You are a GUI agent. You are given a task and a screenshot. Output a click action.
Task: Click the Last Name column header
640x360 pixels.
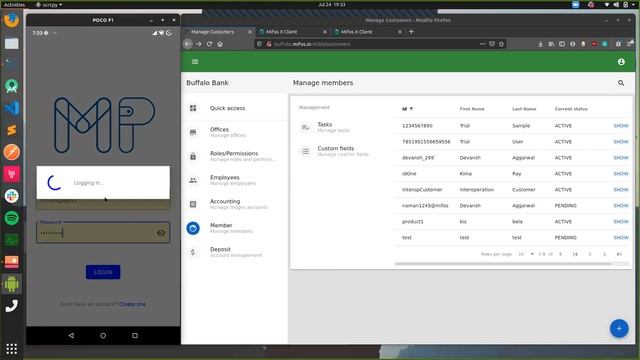point(524,109)
